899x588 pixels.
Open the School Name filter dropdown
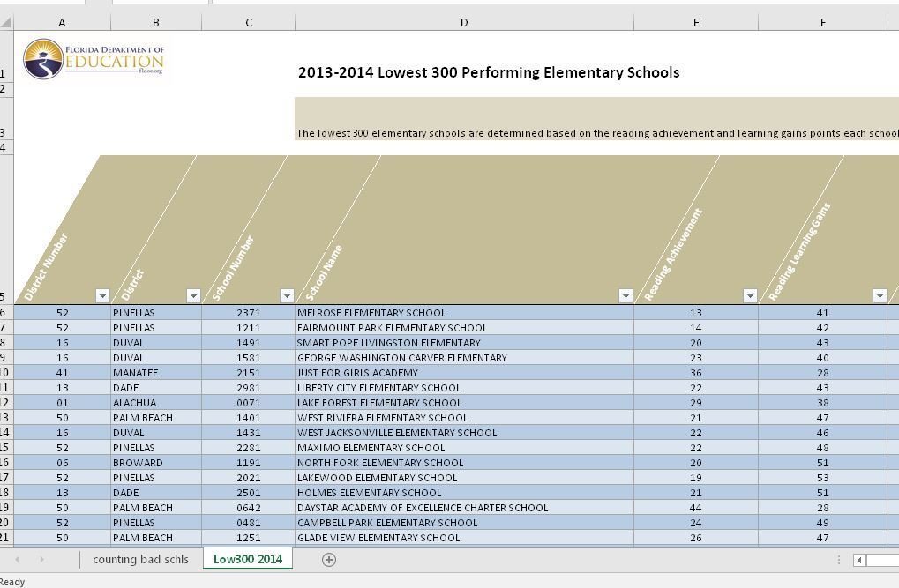click(626, 295)
